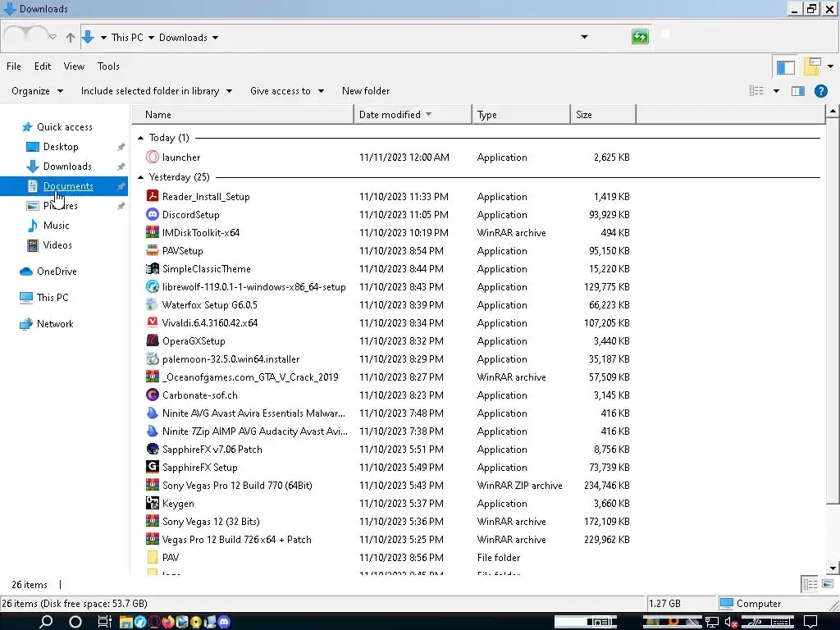The width and height of the screenshot is (840, 630).
Task: Select the DiscordSetup file icon
Action: coord(153,214)
